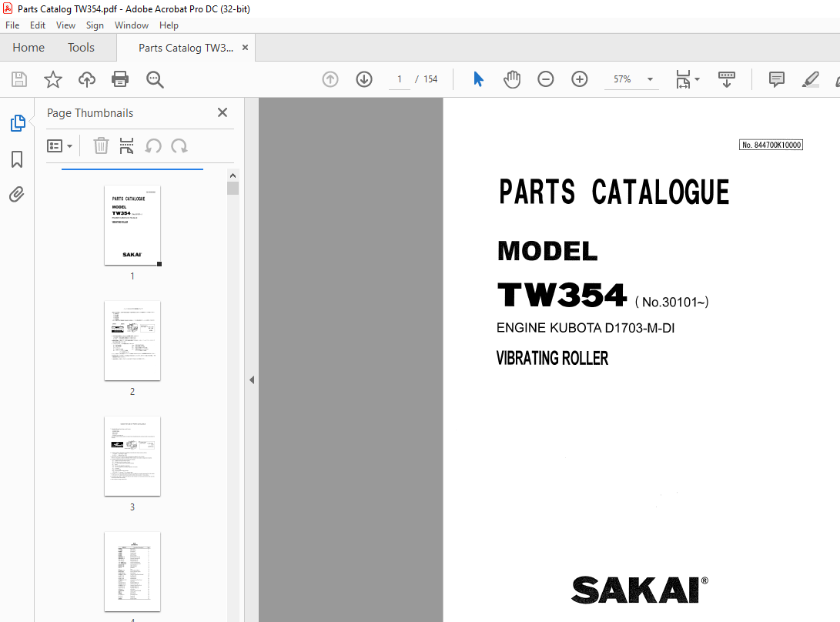The width and height of the screenshot is (840, 622).
Task: Click the 57% zoom value field
Action: click(x=623, y=79)
